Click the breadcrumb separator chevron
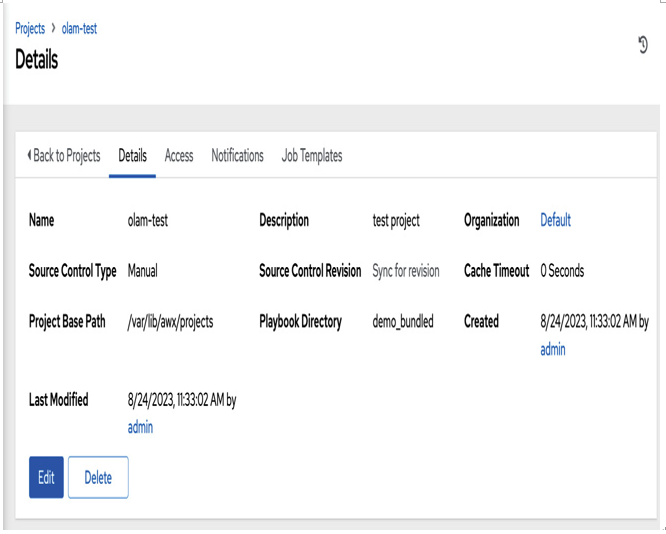This screenshot has width=666, height=534. pos(54,28)
